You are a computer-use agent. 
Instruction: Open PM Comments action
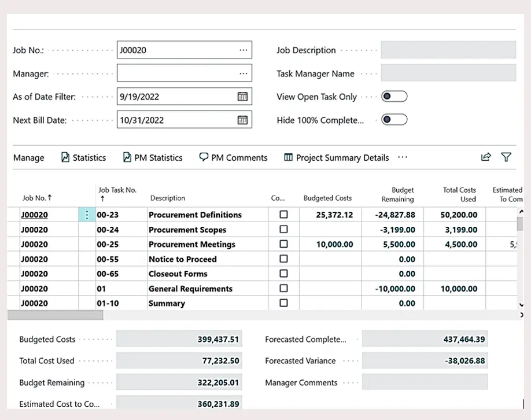point(233,157)
